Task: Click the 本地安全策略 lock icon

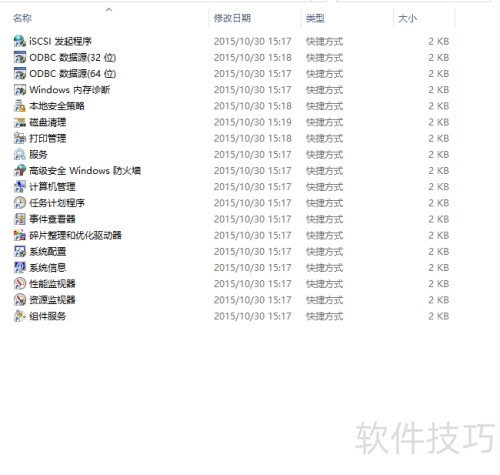Action: pyautogui.click(x=20, y=106)
